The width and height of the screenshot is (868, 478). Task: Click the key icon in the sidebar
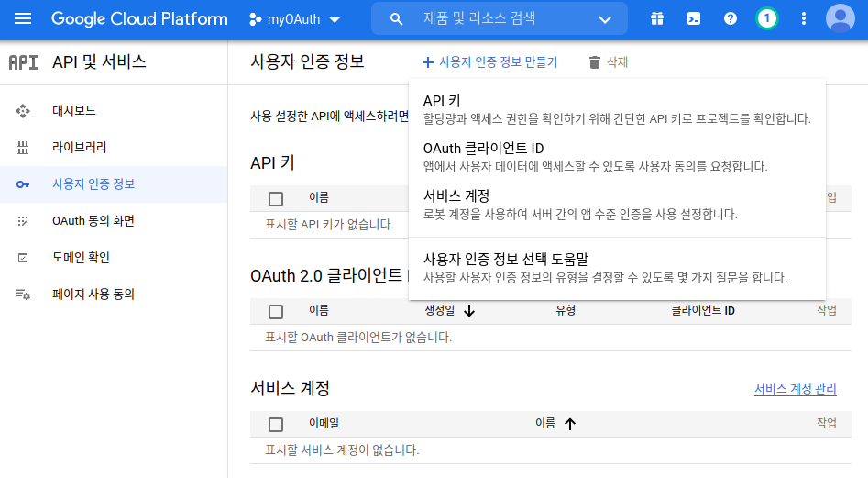[x=23, y=184]
